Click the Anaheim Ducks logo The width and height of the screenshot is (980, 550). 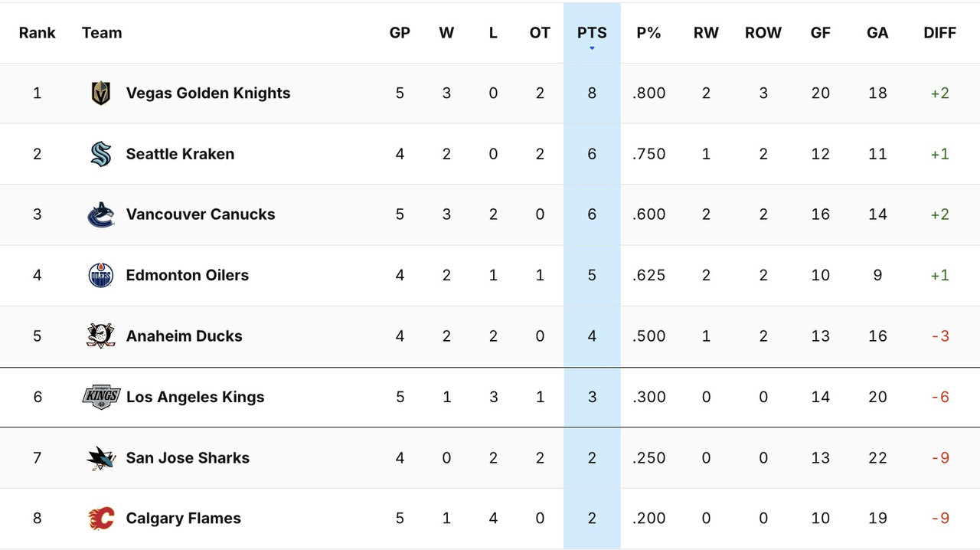click(x=100, y=336)
